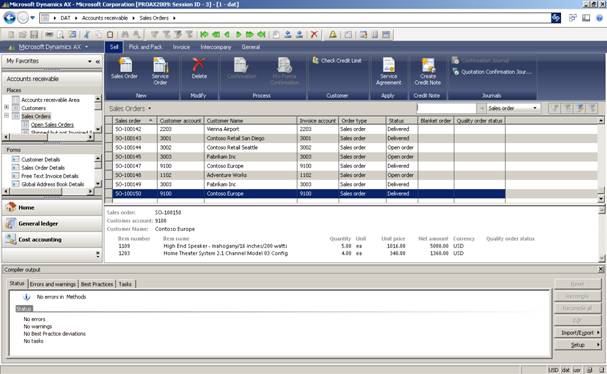607x374 pixels.
Task: Create a new Sales Order from ribbon
Action: tap(125, 68)
